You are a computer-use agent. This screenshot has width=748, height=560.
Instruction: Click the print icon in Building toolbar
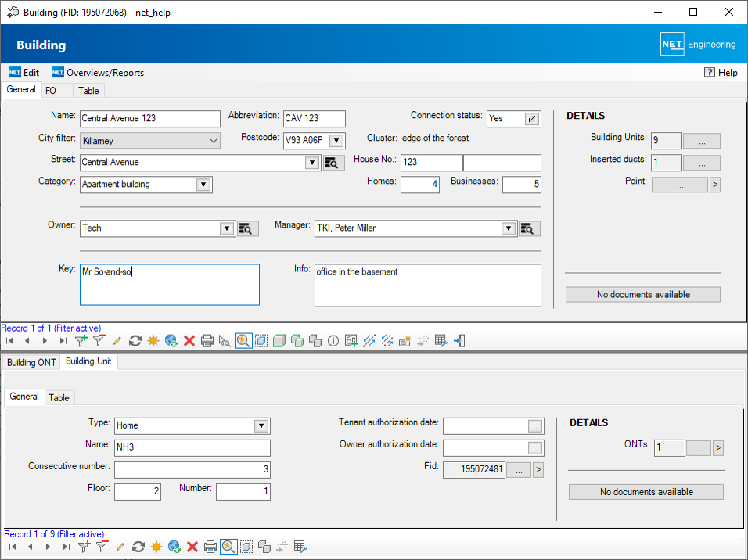tap(207, 341)
